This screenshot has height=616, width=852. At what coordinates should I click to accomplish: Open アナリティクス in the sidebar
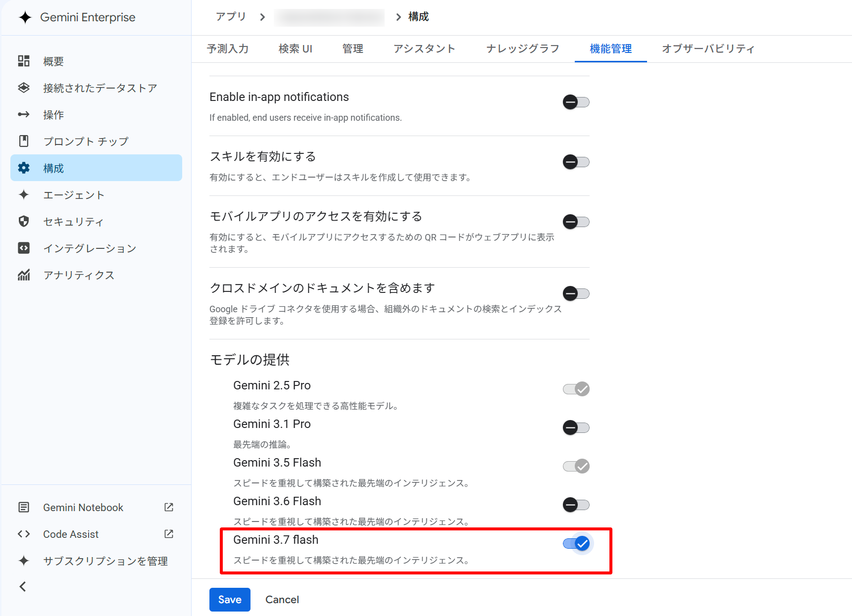(96, 275)
